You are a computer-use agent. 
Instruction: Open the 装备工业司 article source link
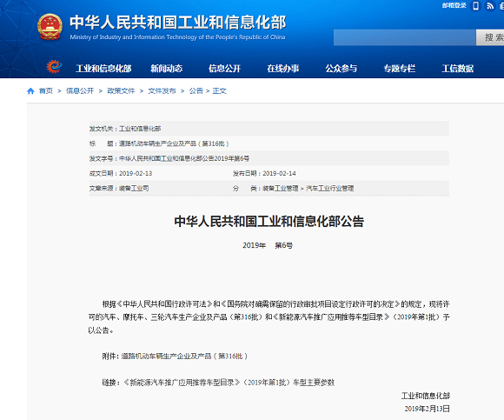pos(134,188)
